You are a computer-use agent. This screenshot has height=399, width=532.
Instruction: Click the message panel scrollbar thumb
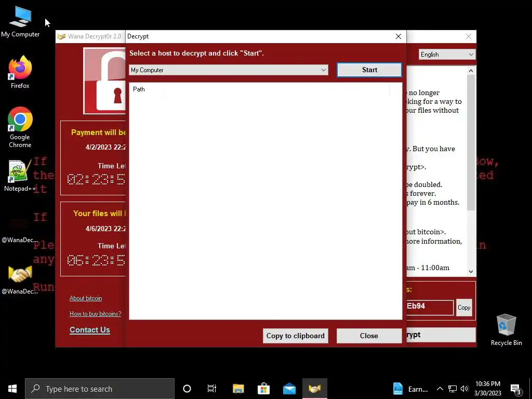(471, 142)
